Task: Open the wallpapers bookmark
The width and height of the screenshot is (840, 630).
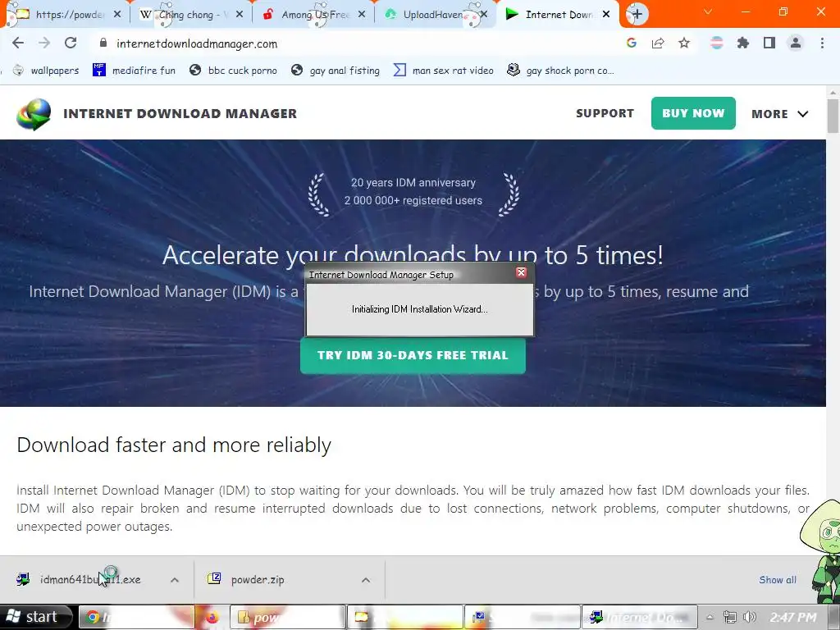Action: pos(46,71)
